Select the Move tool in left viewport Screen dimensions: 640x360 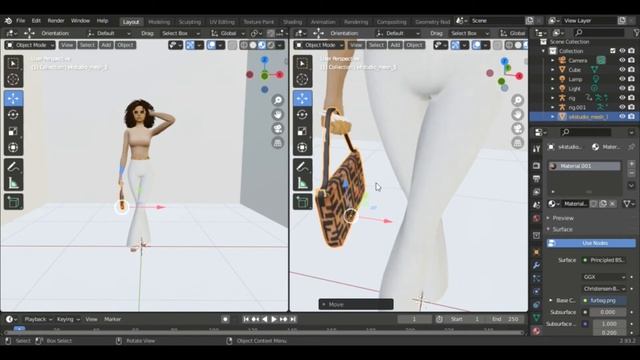point(13,99)
